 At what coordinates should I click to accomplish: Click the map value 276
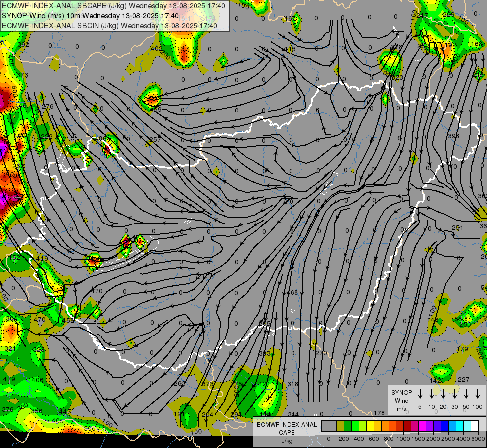click(x=48, y=106)
